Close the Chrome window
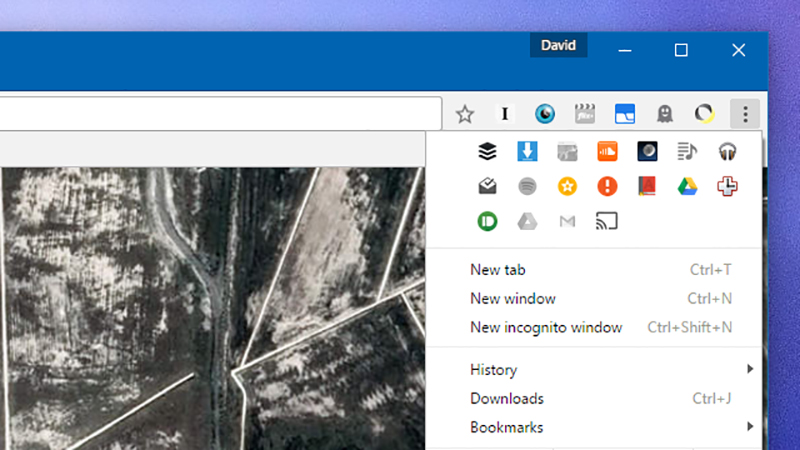The width and height of the screenshot is (800, 450). [738, 50]
